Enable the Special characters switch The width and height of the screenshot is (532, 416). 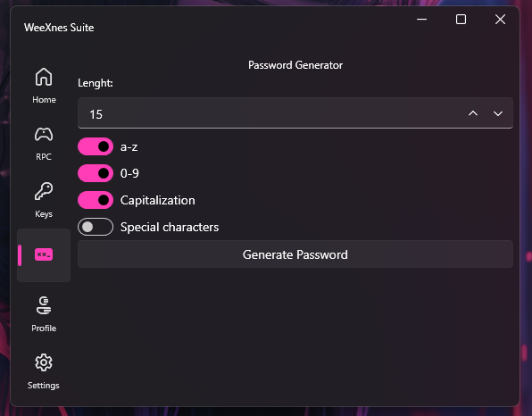coord(96,227)
